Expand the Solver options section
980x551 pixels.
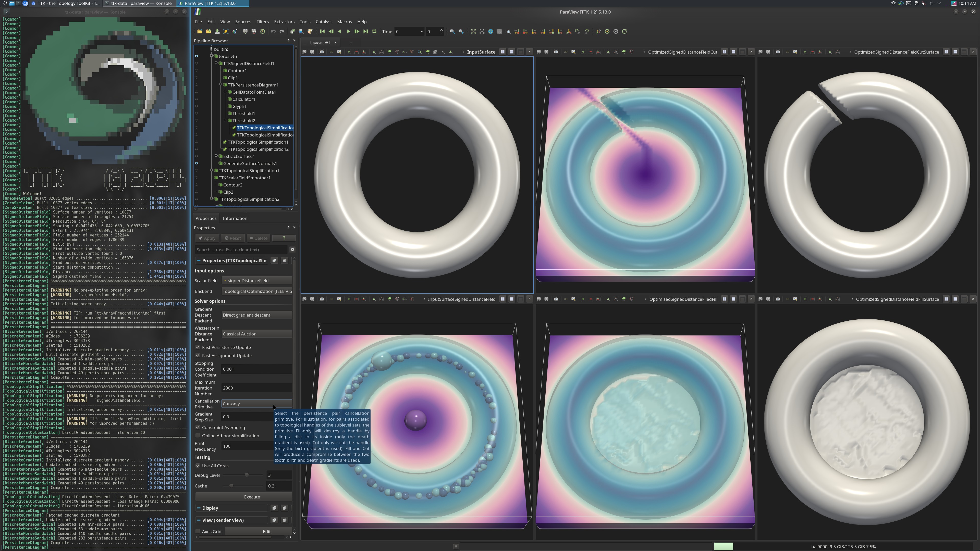click(209, 301)
